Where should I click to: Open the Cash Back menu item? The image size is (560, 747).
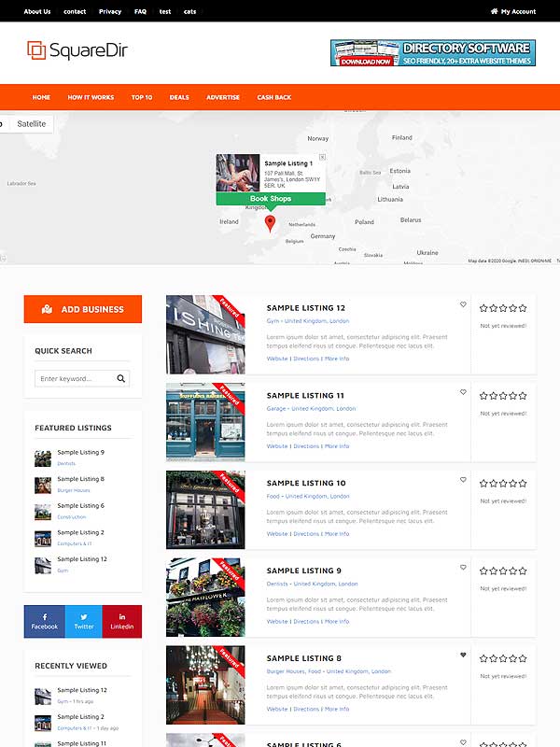(273, 97)
